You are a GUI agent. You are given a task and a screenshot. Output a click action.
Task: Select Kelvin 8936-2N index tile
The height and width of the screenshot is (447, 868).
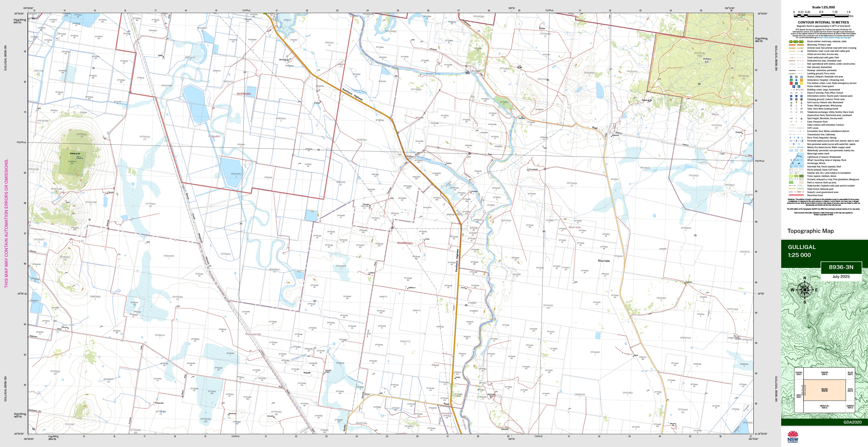[x=850, y=390]
